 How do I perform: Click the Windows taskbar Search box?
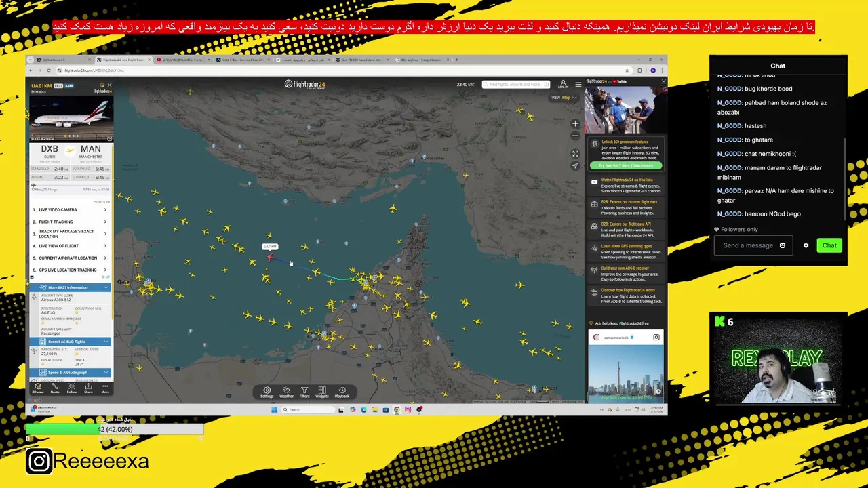(x=309, y=409)
